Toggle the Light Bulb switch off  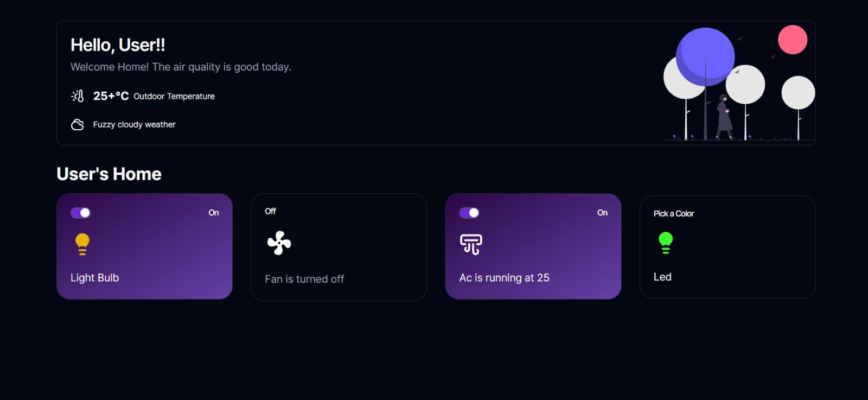pos(80,213)
